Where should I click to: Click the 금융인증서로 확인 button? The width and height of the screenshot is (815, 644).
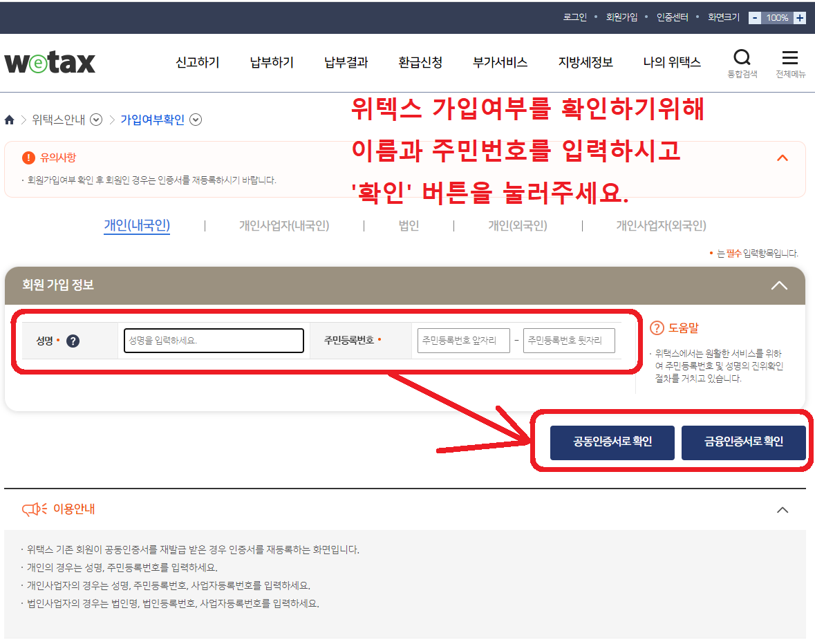[744, 442]
